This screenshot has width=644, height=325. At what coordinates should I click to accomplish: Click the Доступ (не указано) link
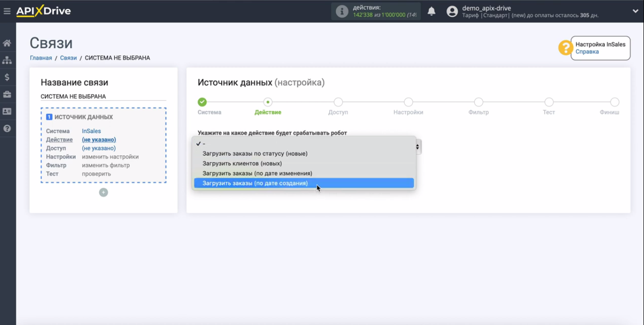coord(99,148)
